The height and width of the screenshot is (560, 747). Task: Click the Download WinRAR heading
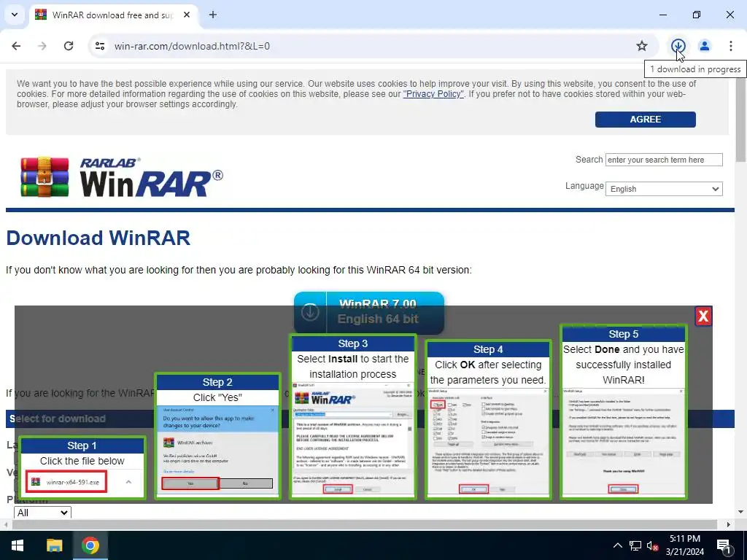click(x=98, y=238)
